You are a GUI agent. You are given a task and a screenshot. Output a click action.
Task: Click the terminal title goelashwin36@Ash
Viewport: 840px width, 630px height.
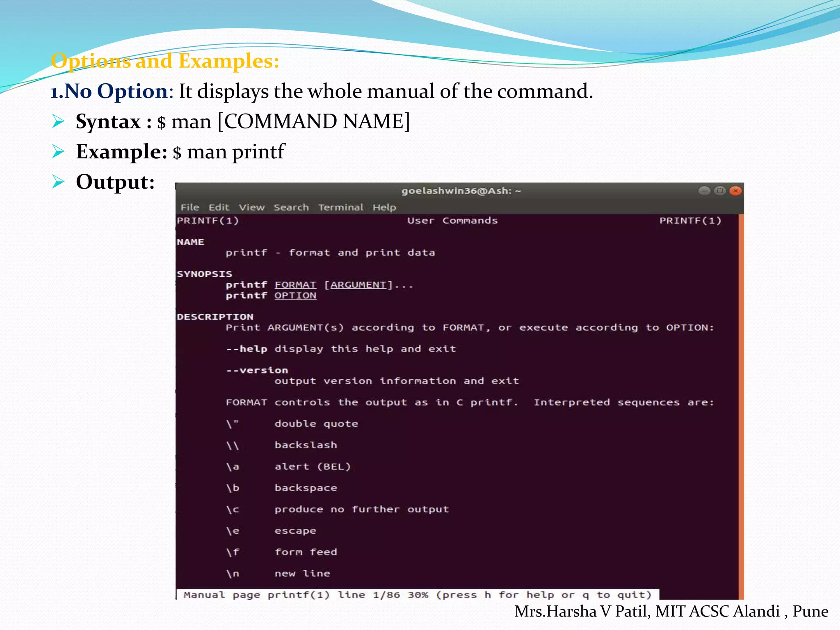(461, 191)
